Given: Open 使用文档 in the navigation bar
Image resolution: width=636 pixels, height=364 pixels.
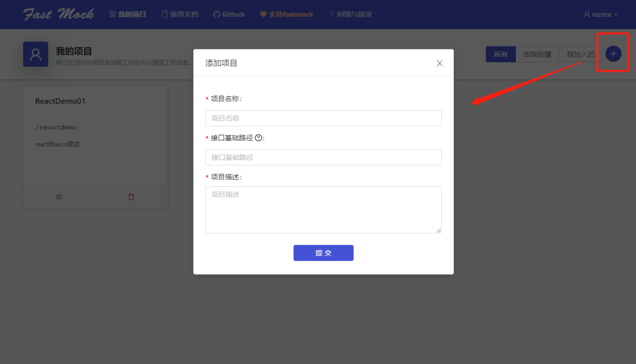Looking at the screenshot, I should click(x=180, y=14).
